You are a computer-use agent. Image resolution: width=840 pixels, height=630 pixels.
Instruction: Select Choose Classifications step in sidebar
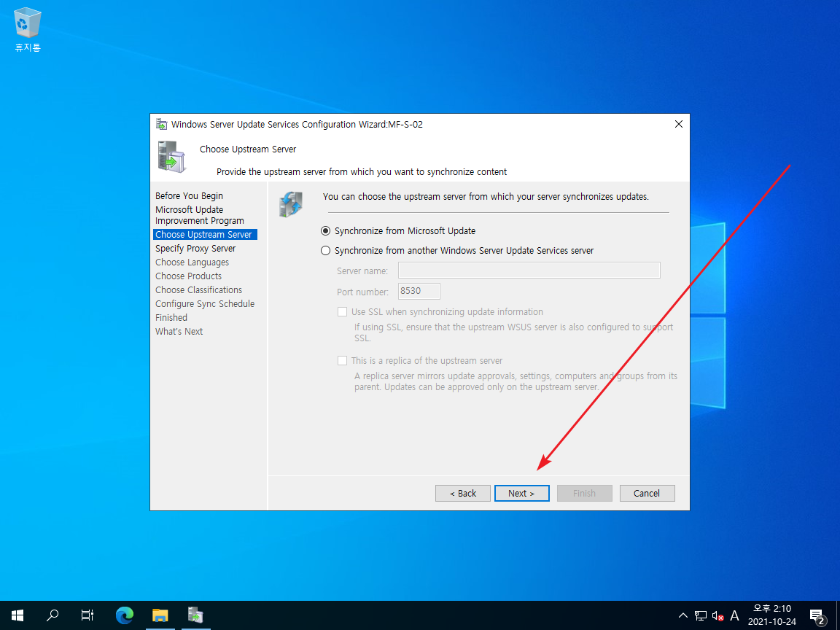(199, 289)
